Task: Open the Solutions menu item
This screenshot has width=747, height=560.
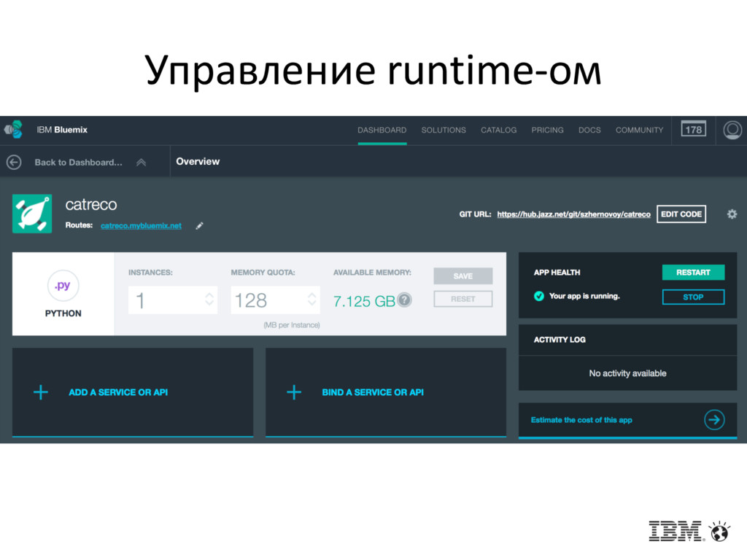Action: pyautogui.click(x=444, y=130)
